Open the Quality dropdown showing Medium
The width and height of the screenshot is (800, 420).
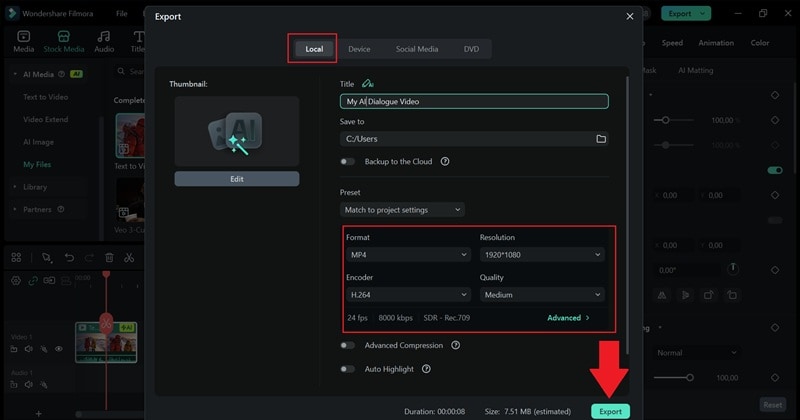[542, 294]
